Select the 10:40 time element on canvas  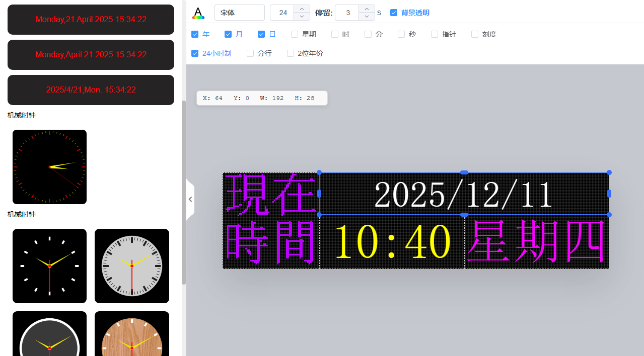tap(392, 242)
